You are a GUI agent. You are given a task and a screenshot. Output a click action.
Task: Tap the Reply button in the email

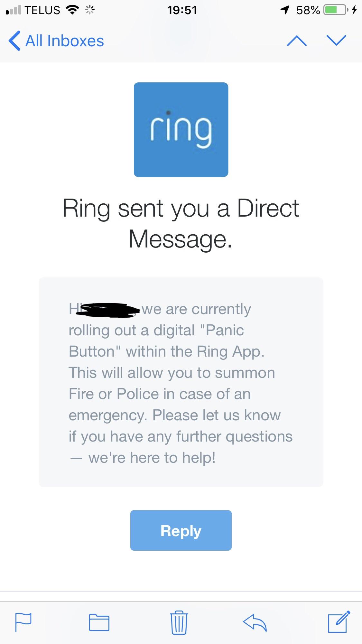tap(181, 530)
